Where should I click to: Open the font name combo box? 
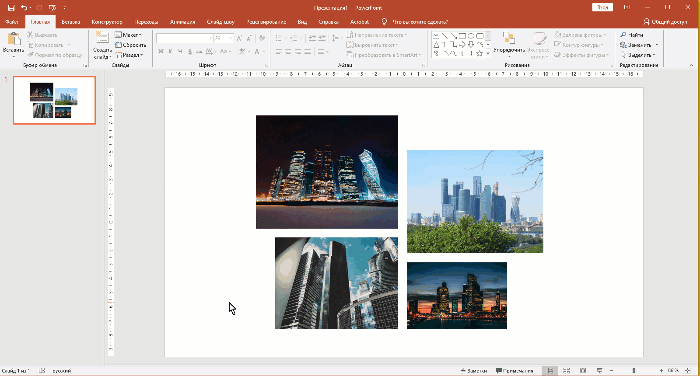(184, 38)
